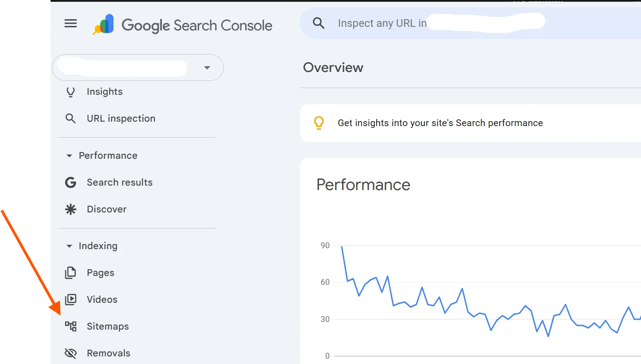Open Search results report
This screenshot has width=641, height=364.
coord(119,182)
